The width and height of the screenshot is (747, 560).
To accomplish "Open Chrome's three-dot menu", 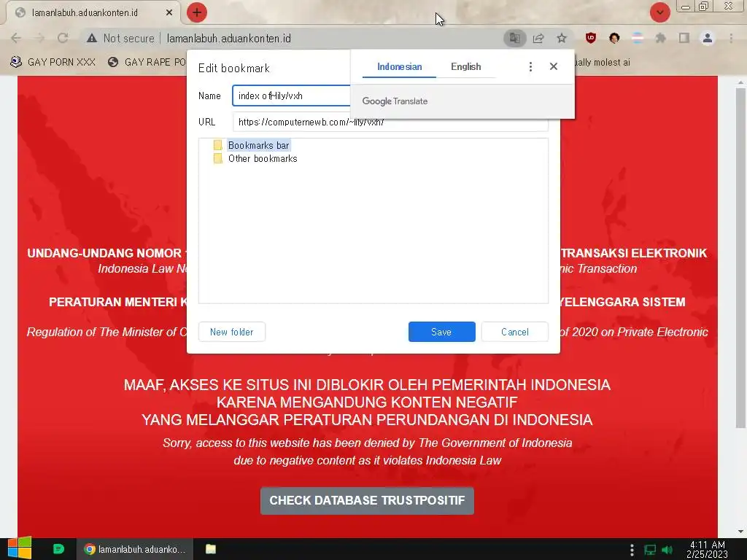I will pyautogui.click(x=731, y=38).
